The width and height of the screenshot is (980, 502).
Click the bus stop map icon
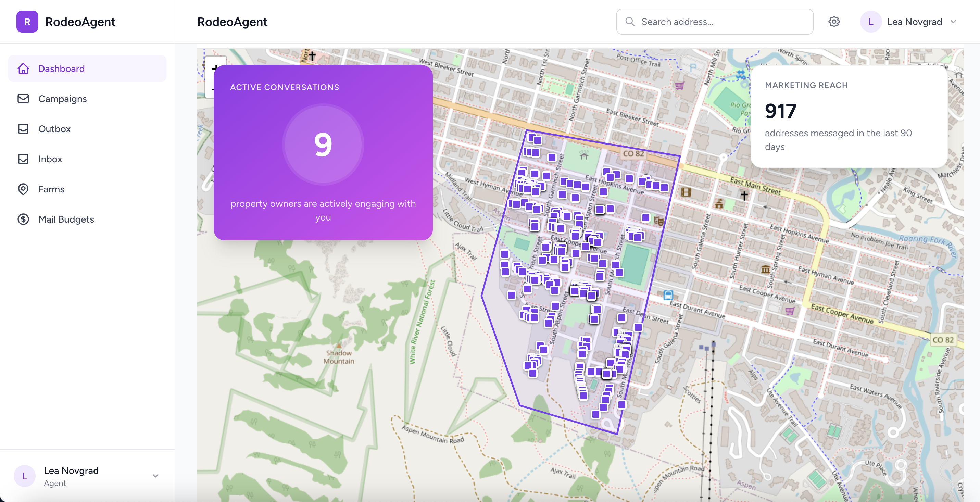668,295
